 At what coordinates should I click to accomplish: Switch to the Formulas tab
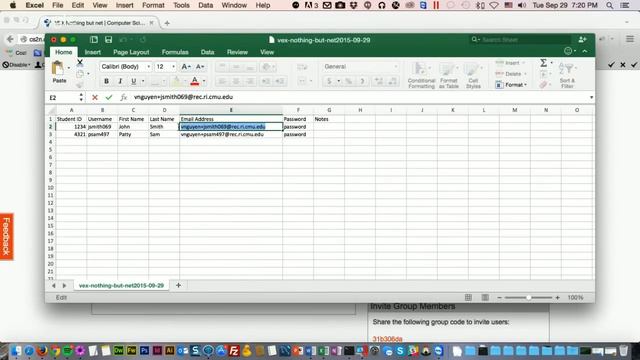click(x=175, y=52)
